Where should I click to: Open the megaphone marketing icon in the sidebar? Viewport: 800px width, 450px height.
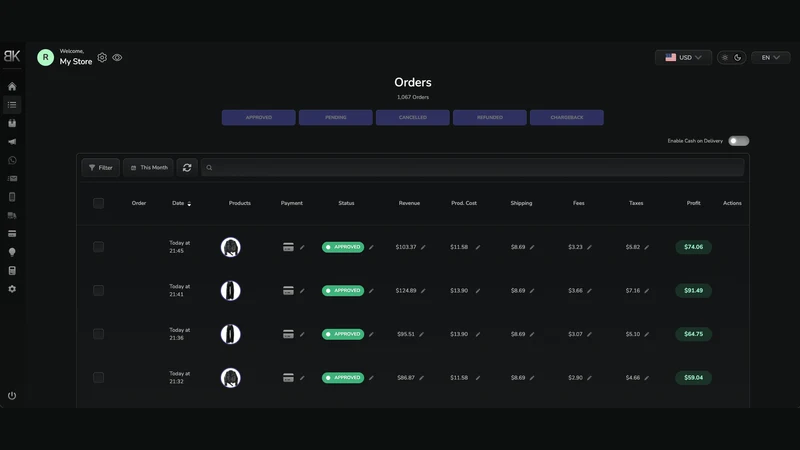coord(12,142)
